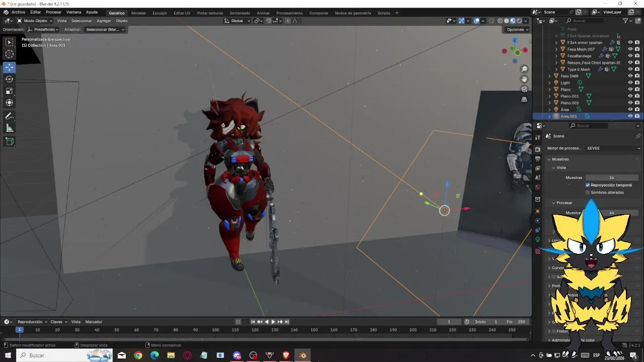Open the Render properties tab icon
This screenshot has width=644, height=362.
537,149
